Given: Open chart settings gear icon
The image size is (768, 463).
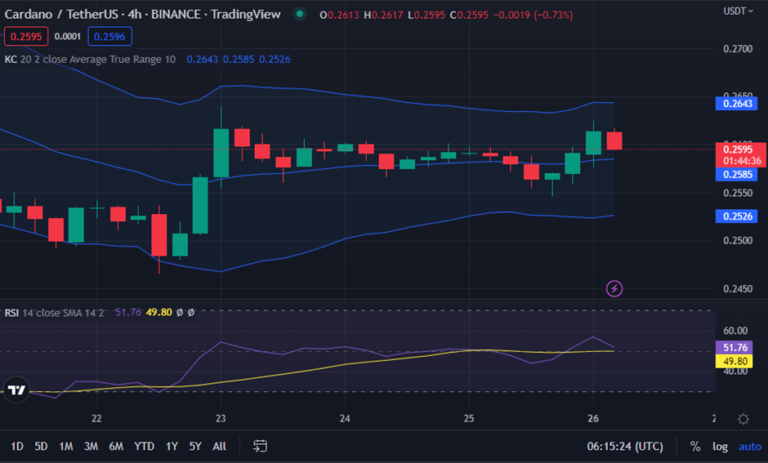Looking at the screenshot, I should pos(743,419).
